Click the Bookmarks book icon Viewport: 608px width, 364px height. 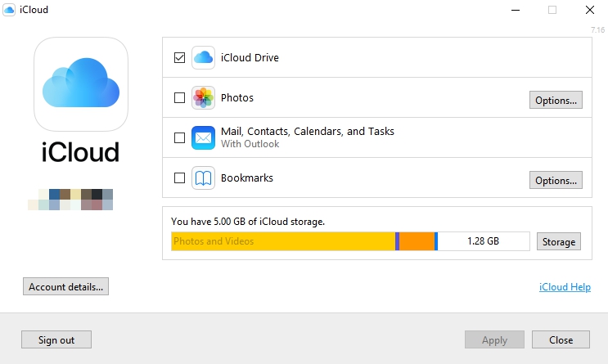(203, 178)
